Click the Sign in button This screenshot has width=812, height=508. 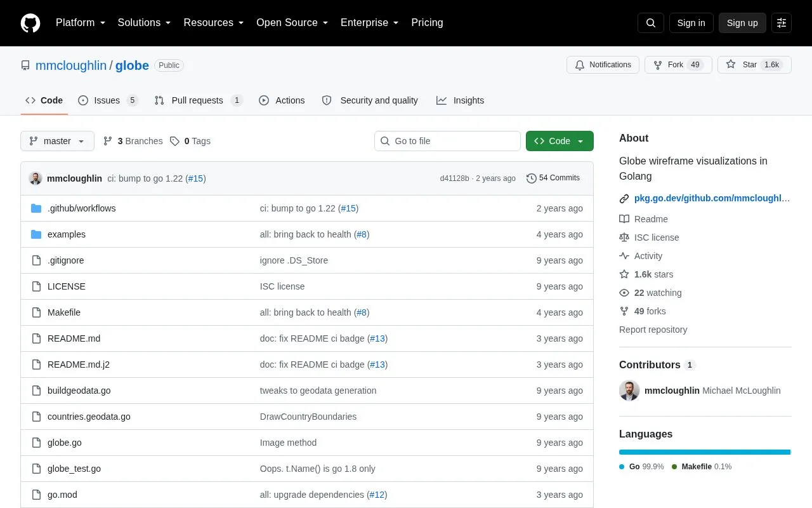click(691, 23)
